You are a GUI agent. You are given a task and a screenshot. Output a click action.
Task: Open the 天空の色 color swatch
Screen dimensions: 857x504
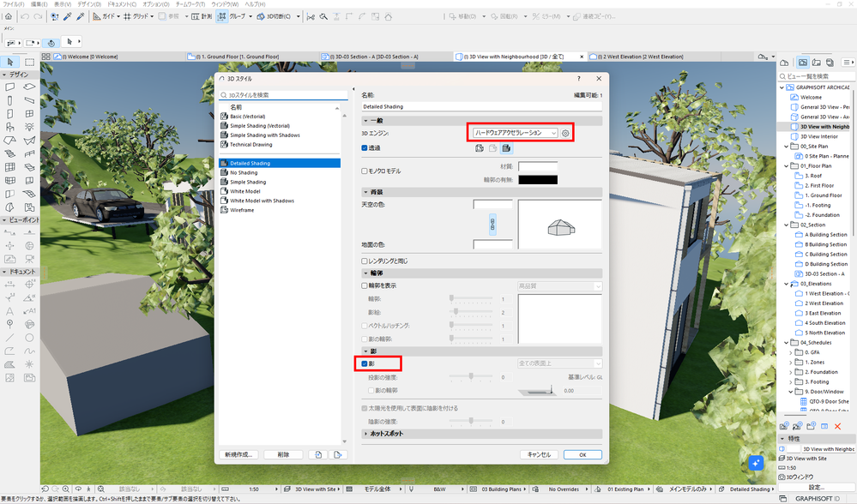[492, 204]
